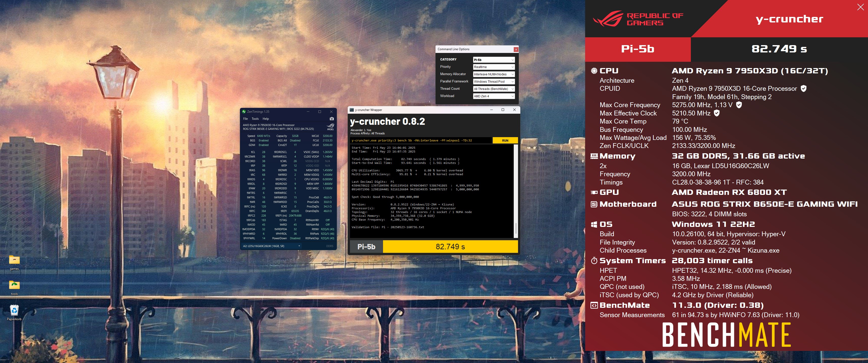Screen dimensions: 868x363
Task: Maximize the y-cruncher Wrapper window
Action: coord(503,110)
